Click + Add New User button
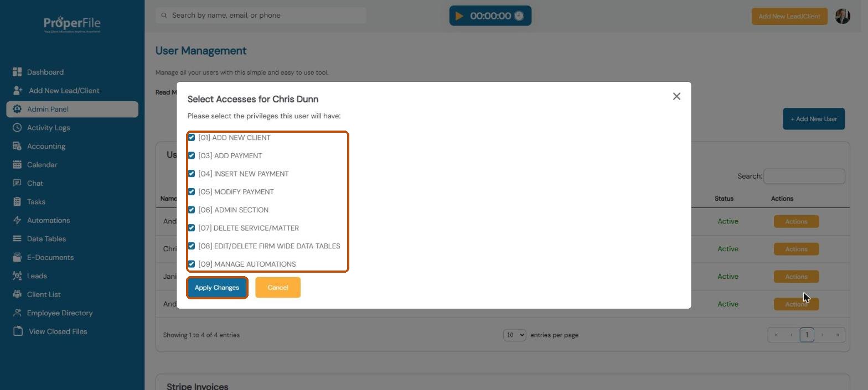This screenshot has width=868, height=390. pos(814,119)
